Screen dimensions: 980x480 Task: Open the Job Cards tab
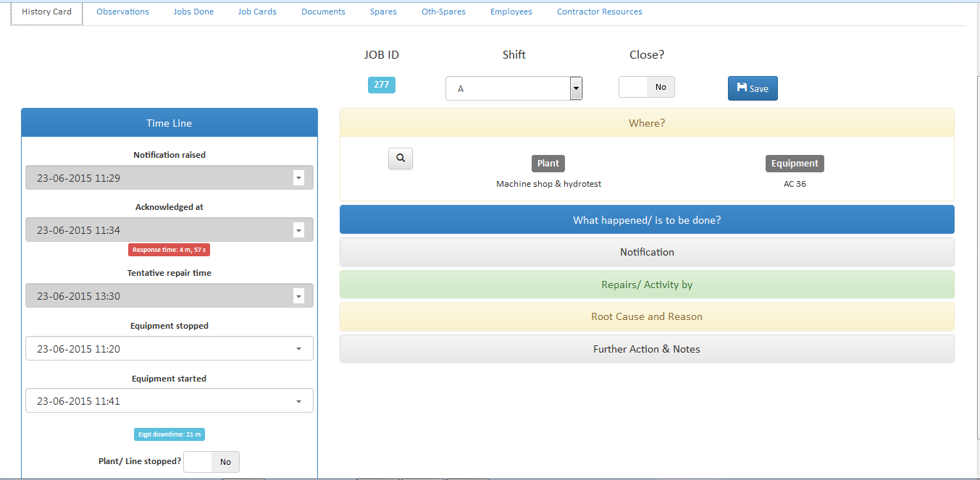[257, 12]
